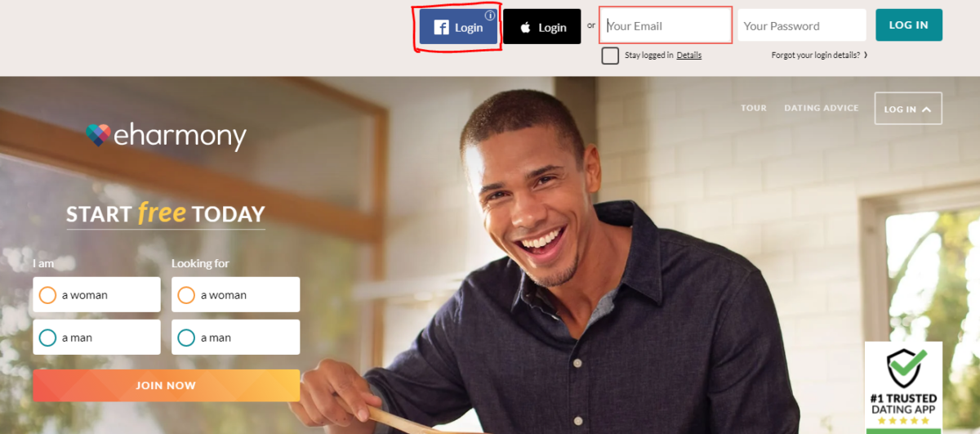This screenshot has height=434, width=980.
Task: Select 'a man' under I am
Action: 96,337
